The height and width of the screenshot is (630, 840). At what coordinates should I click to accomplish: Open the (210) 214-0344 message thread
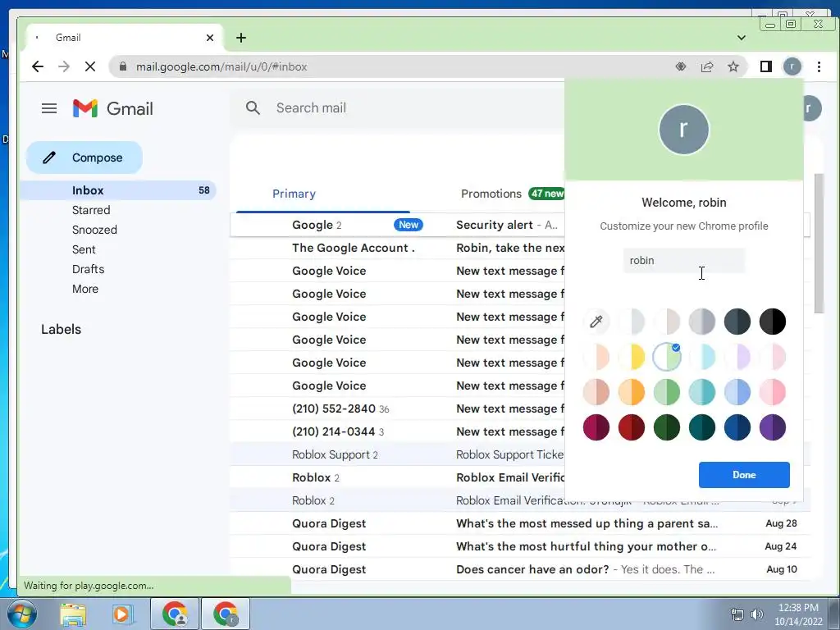pyautogui.click(x=398, y=431)
